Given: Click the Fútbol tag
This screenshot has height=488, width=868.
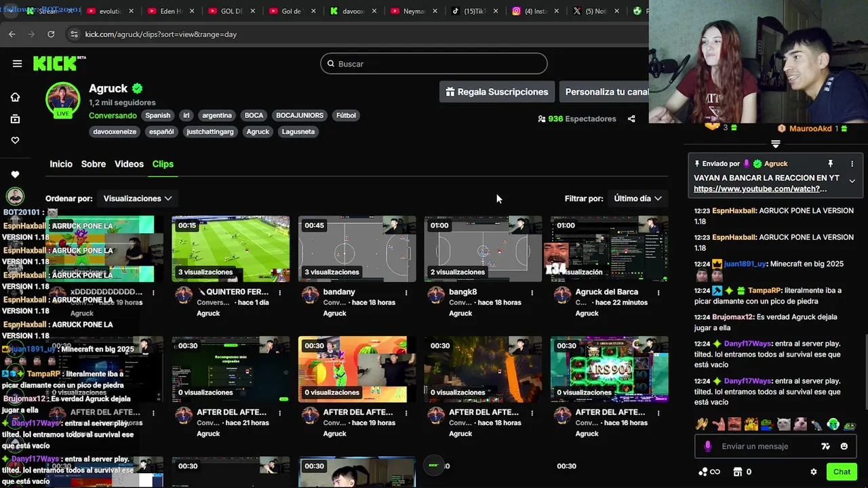Looking at the screenshot, I should pyautogui.click(x=346, y=115).
